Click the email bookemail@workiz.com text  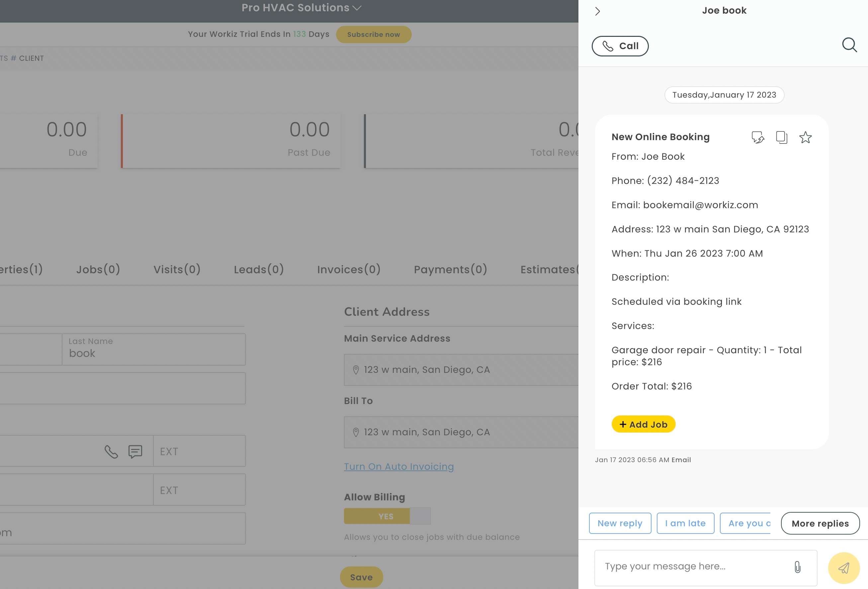(700, 205)
